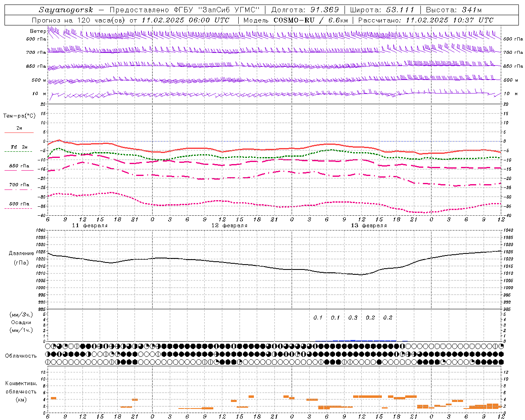
Task: Click '-40' on the left temperature axis
Action: [x=42, y=215]
